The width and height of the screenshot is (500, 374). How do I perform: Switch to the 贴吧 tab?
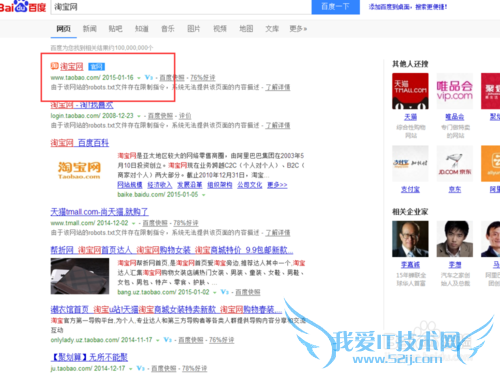115,29
